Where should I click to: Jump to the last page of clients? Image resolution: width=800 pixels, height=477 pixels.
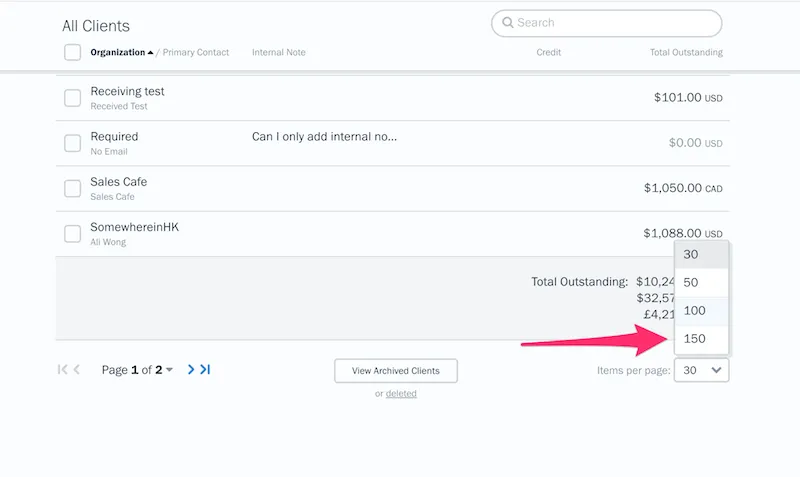click(205, 370)
